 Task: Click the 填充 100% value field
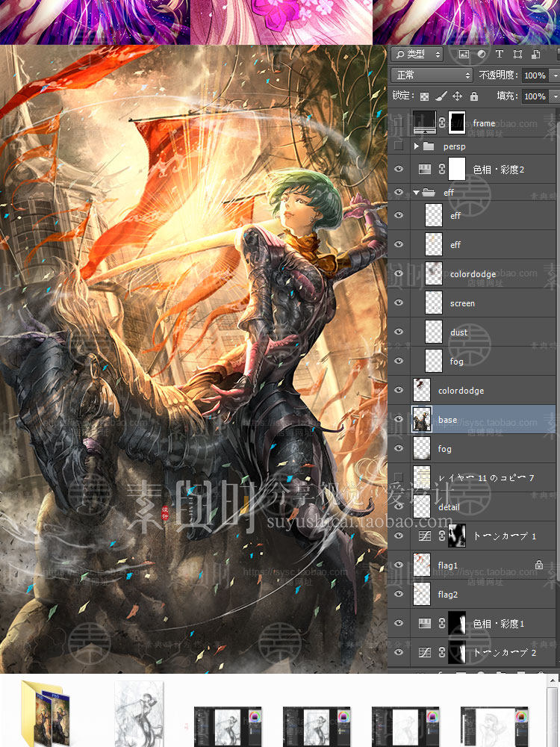[535, 96]
